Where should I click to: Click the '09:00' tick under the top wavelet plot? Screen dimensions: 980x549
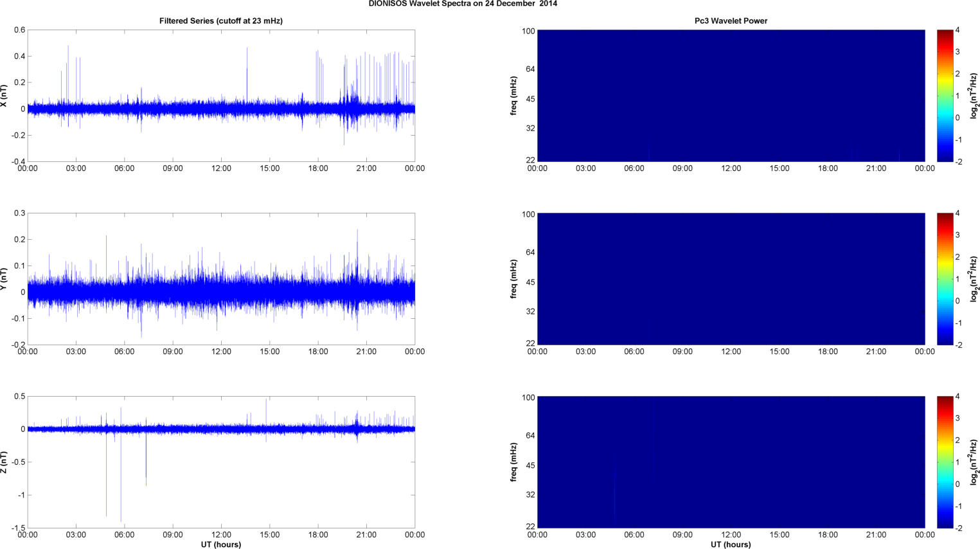tap(682, 169)
